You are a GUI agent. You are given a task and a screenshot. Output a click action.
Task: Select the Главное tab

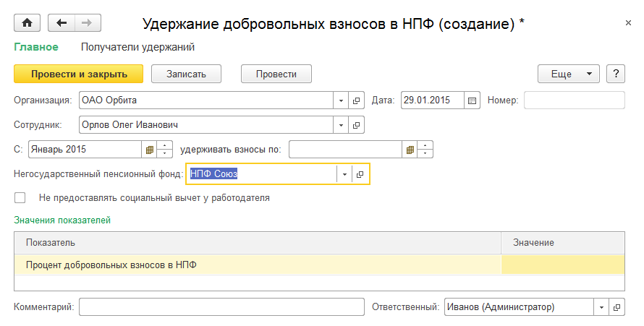(35, 48)
